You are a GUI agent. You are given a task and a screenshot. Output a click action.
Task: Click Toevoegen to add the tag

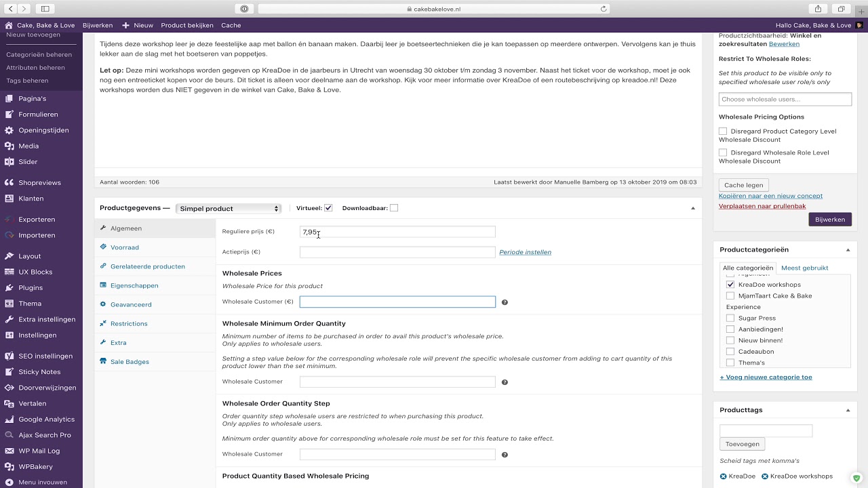pos(742,444)
